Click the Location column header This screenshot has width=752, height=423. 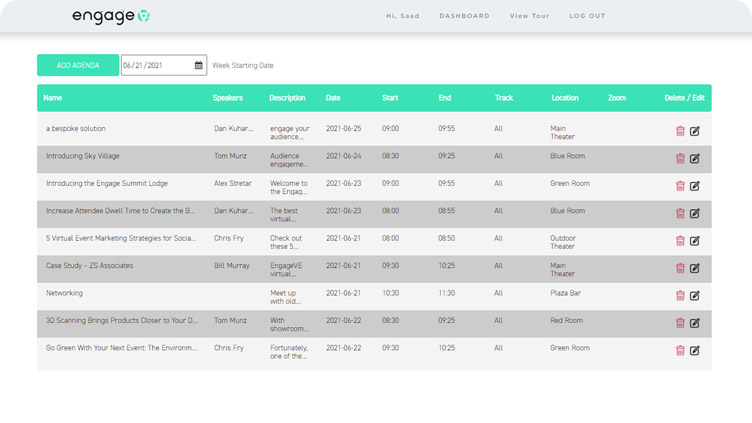(x=565, y=98)
